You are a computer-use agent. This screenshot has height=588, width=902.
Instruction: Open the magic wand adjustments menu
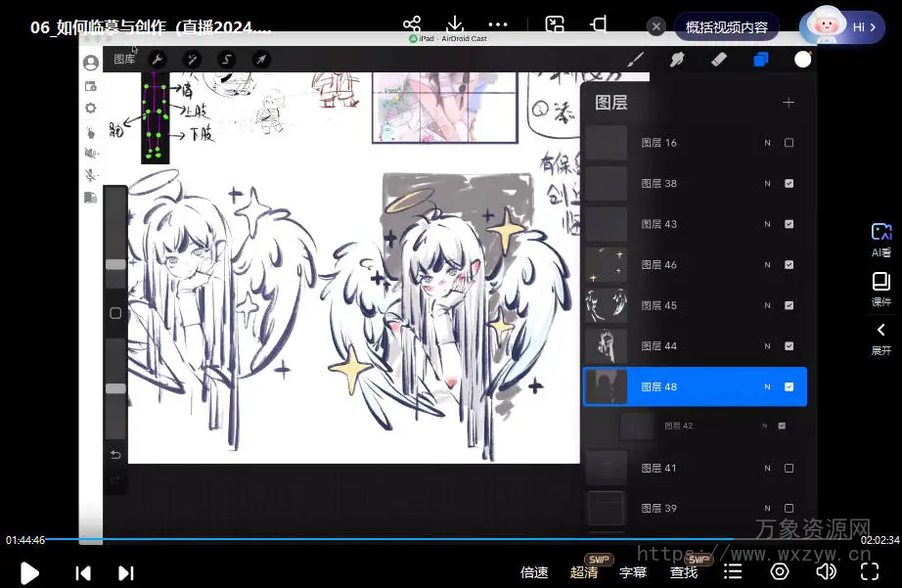coord(192,60)
